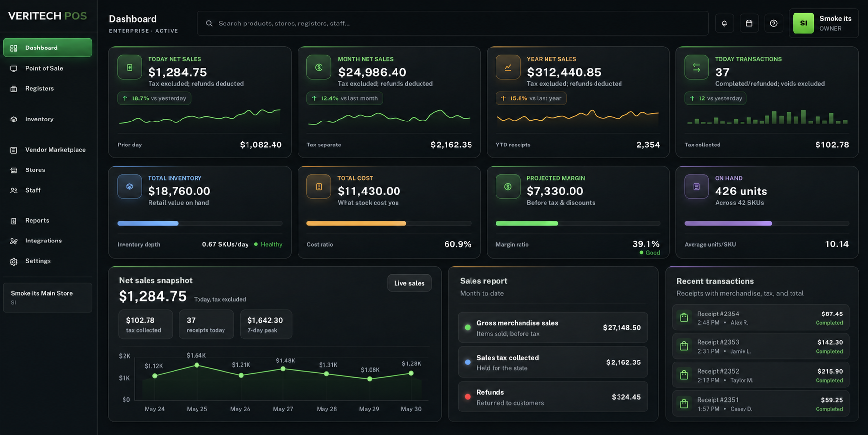Click the Projected Margin dollar icon
Screen dimensions: 868x435
508,187
